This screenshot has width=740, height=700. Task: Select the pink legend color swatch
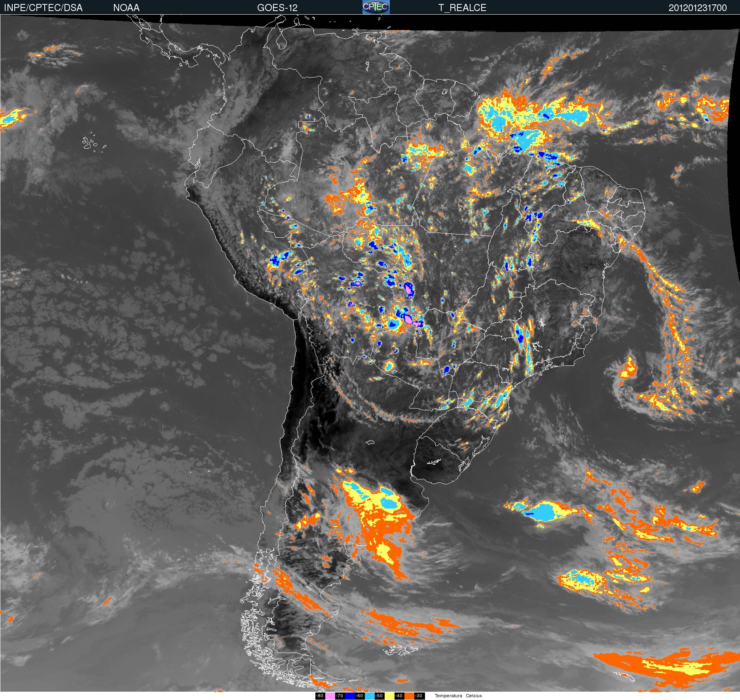pyautogui.click(x=330, y=696)
